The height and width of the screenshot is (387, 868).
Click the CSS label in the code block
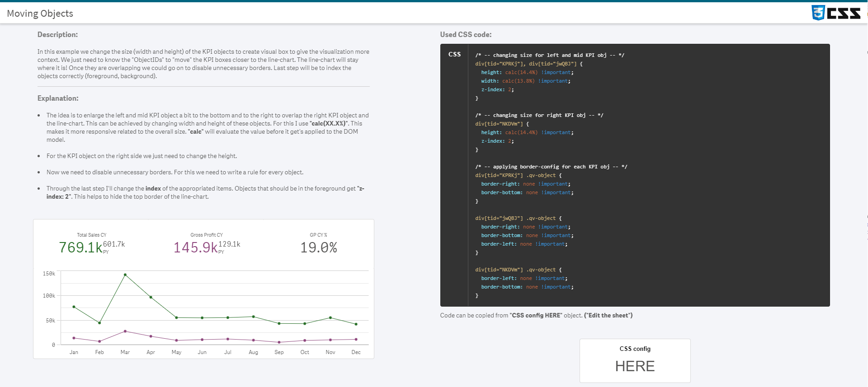click(454, 54)
